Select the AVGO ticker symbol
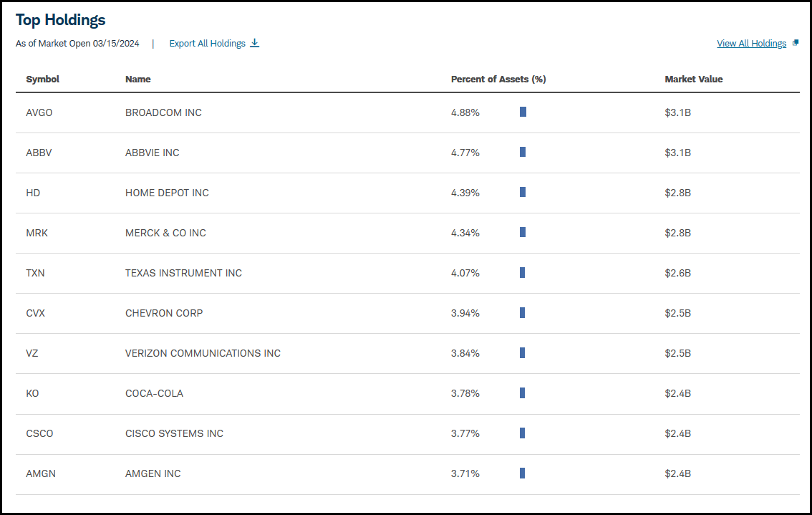 [x=39, y=112]
